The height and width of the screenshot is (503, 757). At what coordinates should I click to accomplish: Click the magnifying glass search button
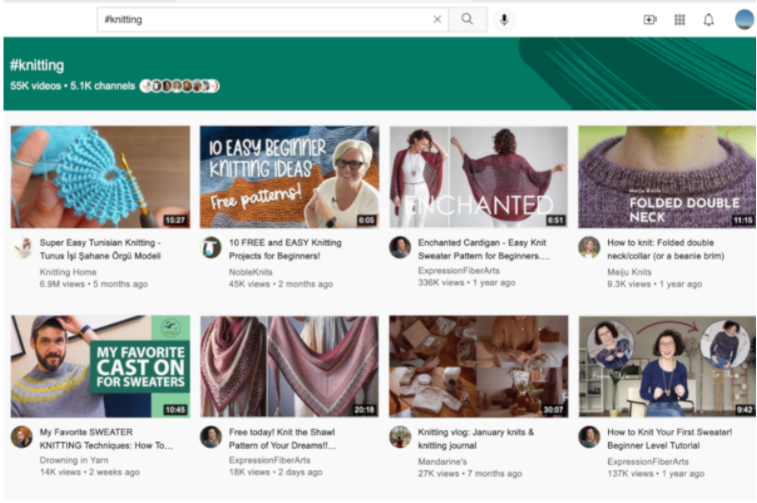tap(467, 19)
